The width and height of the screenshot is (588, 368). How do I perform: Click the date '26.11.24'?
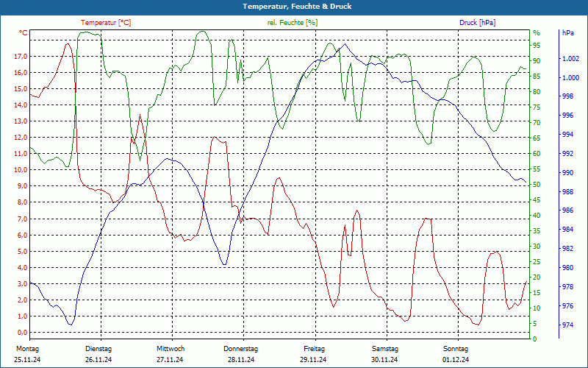(98, 360)
